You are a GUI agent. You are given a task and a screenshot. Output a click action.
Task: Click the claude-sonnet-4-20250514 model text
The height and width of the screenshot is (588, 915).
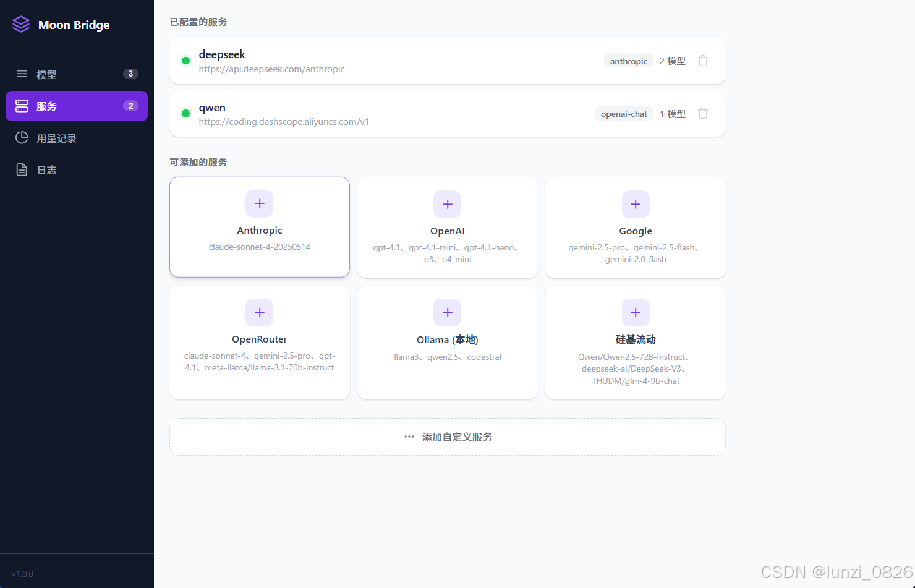point(260,247)
